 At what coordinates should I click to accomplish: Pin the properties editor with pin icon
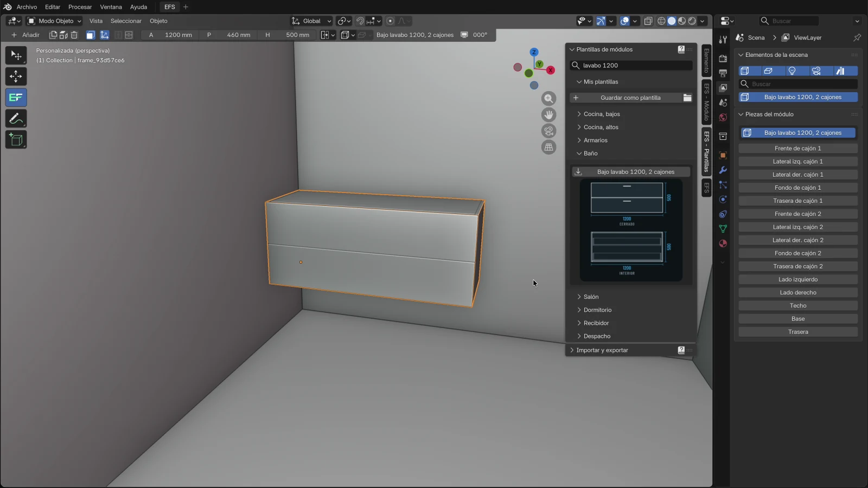pos(857,37)
